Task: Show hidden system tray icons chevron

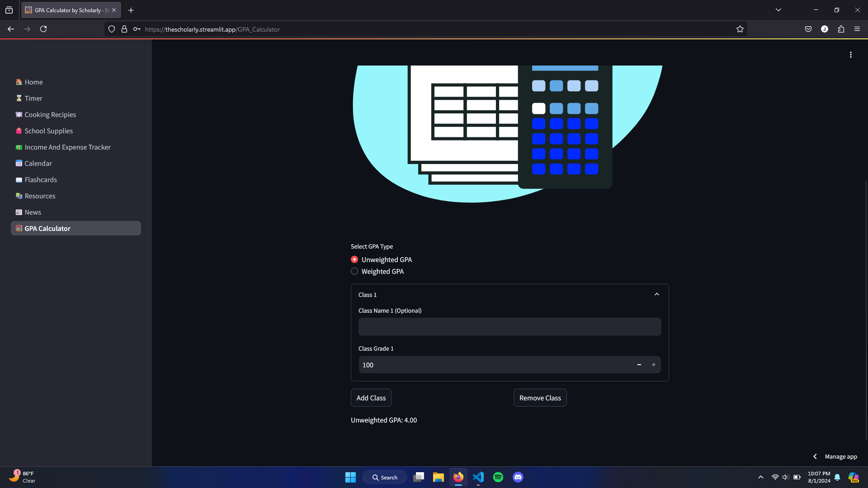Action: coord(760,477)
